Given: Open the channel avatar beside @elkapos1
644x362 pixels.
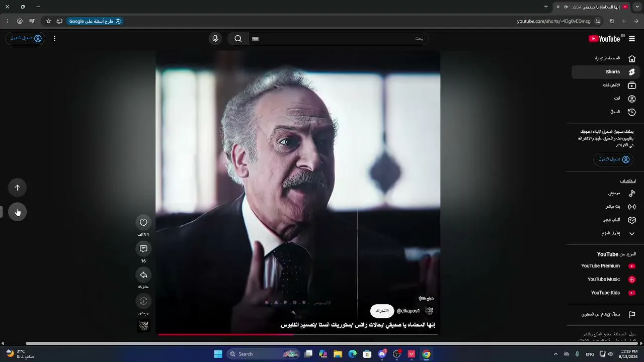Looking at the screenshot, I should click(429, 311).
